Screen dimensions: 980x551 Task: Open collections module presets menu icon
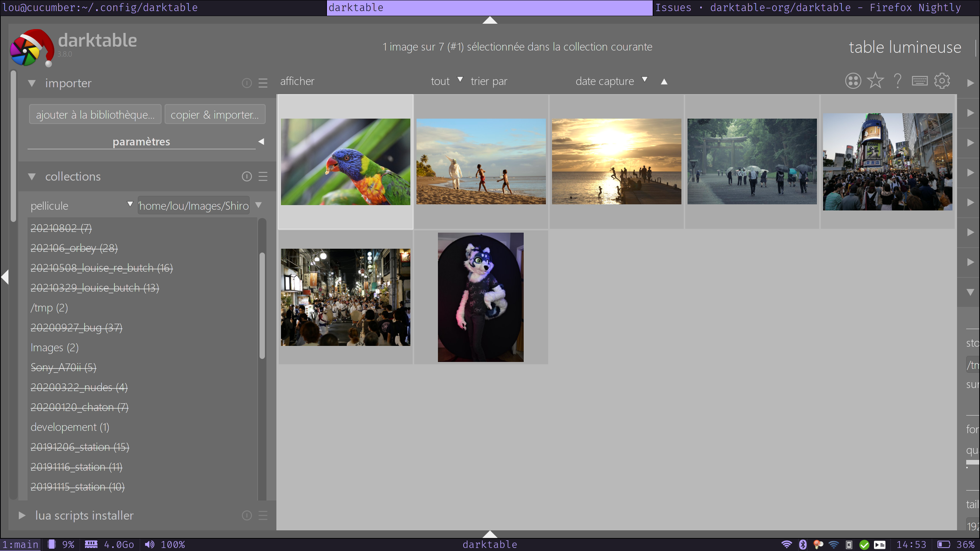(263, 176)
